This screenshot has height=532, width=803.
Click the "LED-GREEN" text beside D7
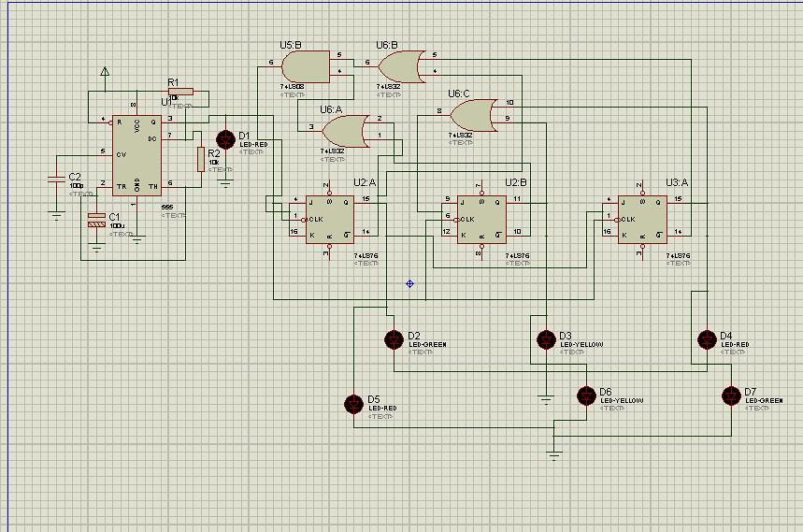point(764,400)
